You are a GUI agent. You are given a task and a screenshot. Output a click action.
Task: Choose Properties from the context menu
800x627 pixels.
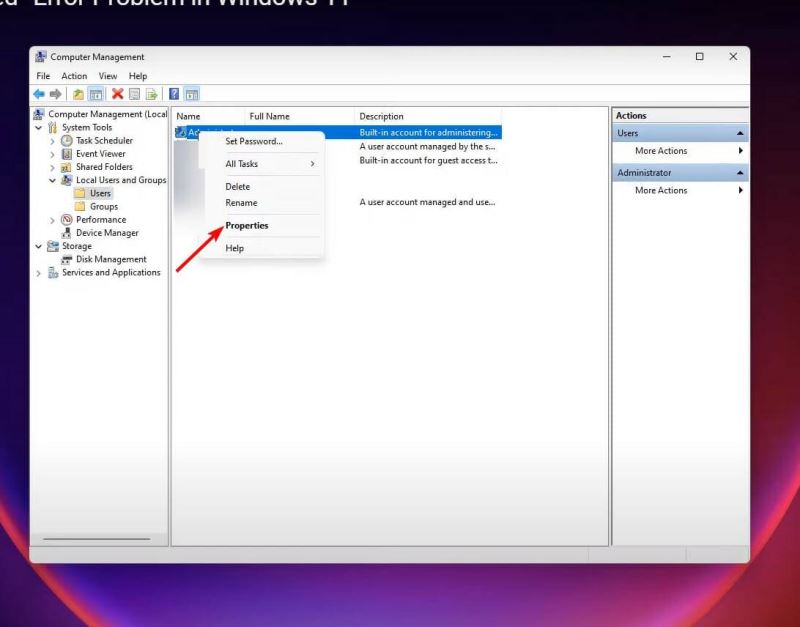[x=247, y=226]
